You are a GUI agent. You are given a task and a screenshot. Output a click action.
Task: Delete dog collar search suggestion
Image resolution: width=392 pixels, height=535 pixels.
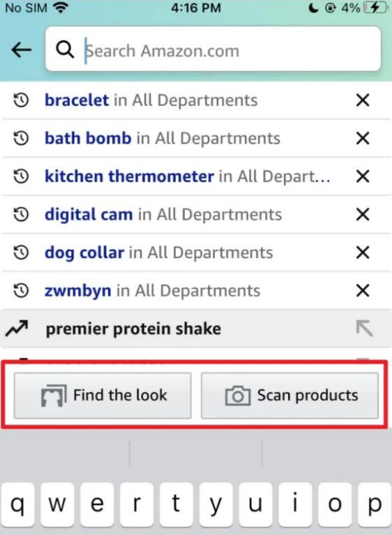tap(362, 252)
